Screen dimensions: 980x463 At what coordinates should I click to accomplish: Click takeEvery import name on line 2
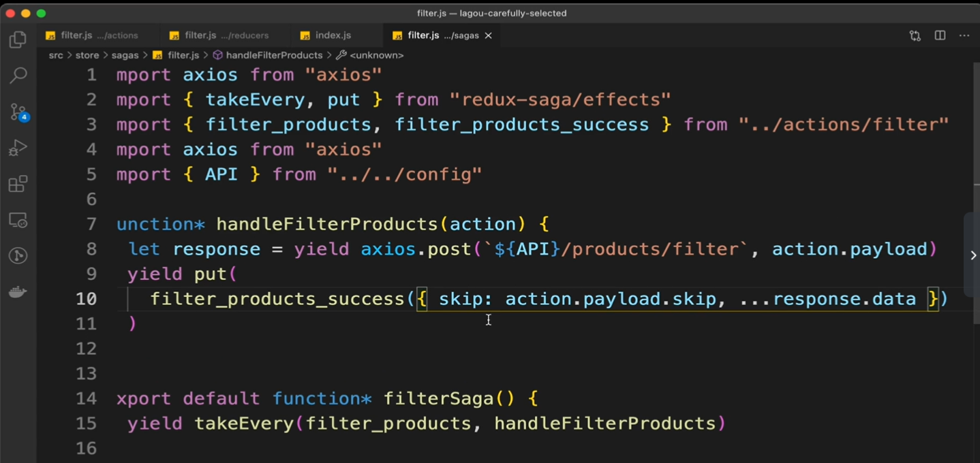(x=256, y=100)
